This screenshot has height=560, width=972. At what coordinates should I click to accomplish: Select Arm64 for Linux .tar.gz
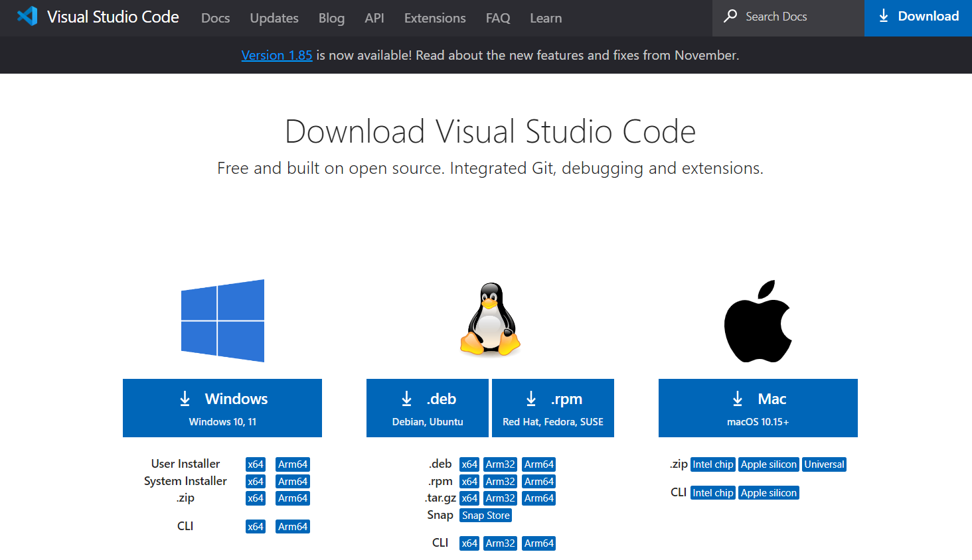click(x=539, y=498)
